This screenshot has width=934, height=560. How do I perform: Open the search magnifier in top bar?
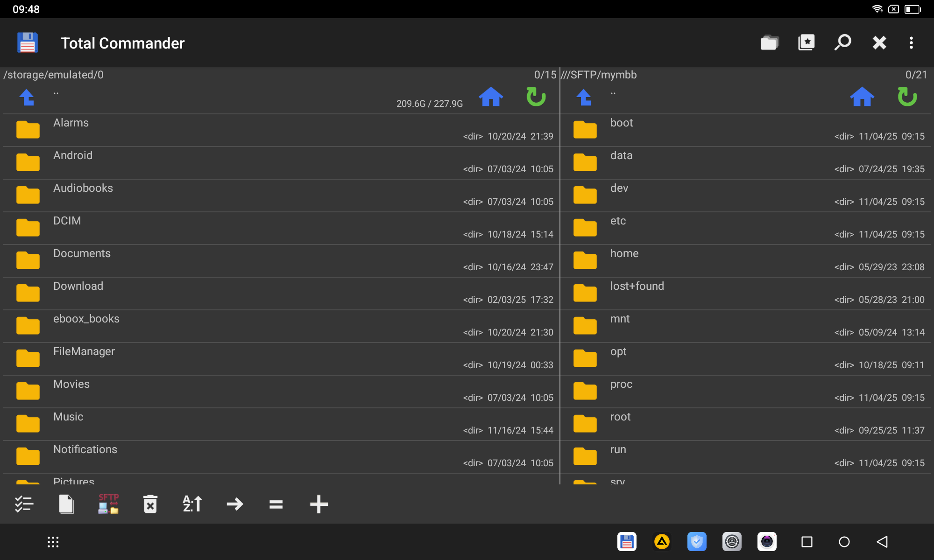(x=843, y=43)
